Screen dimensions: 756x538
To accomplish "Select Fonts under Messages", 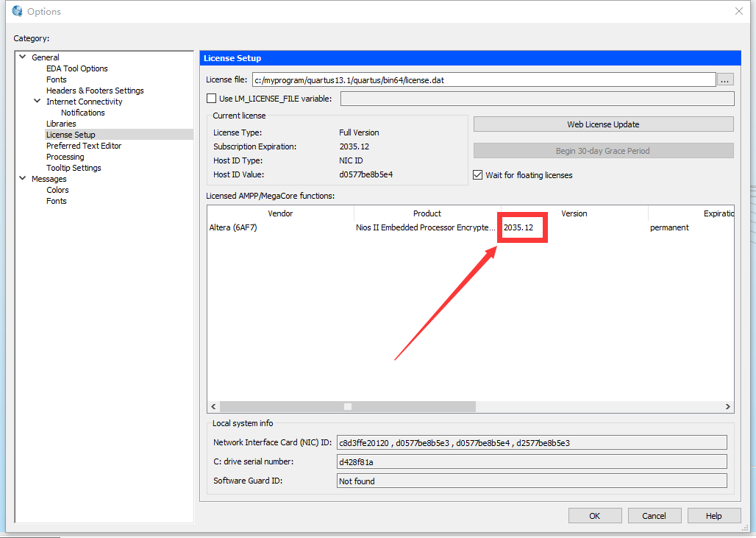I will (x=57, y=201).
